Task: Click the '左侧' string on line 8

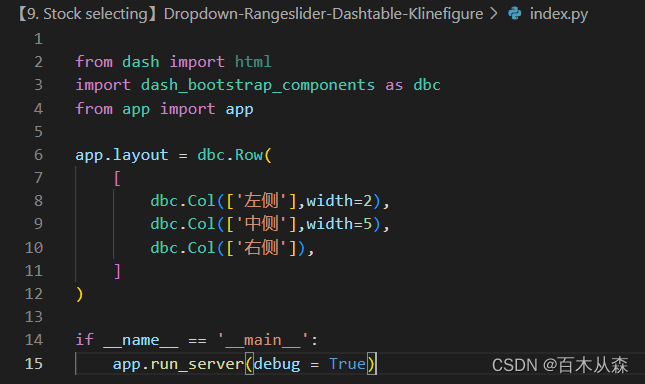Action: click(x=261, y=201)
